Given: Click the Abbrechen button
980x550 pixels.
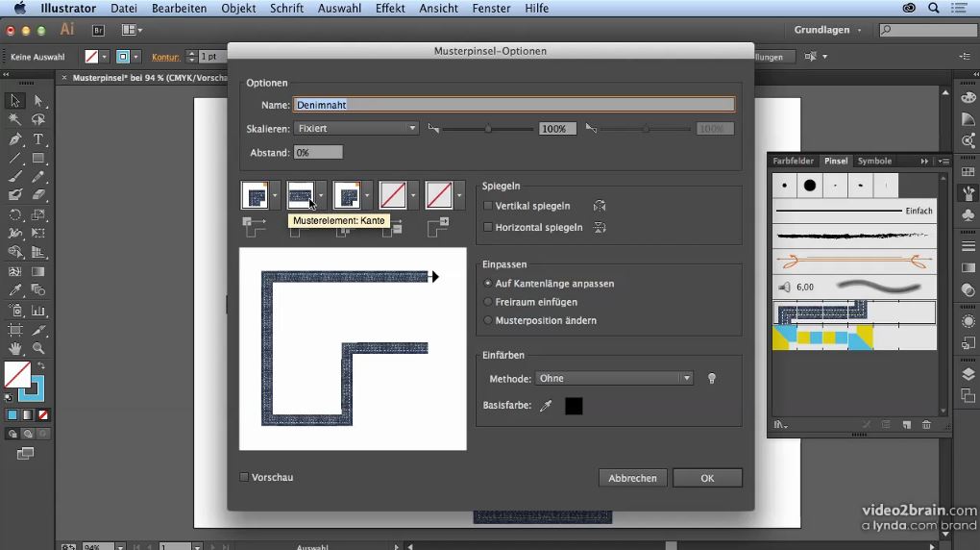Looking at the screenshot, I should point(632,478).
